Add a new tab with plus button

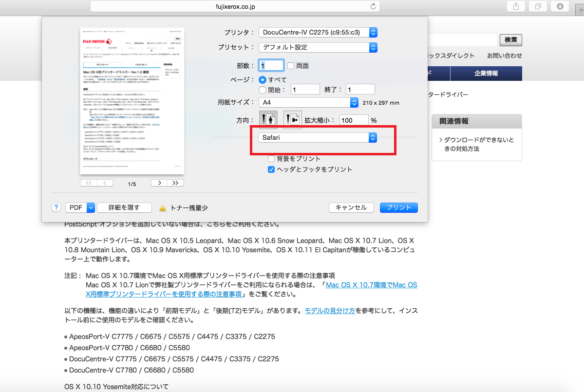pos(580,9)
